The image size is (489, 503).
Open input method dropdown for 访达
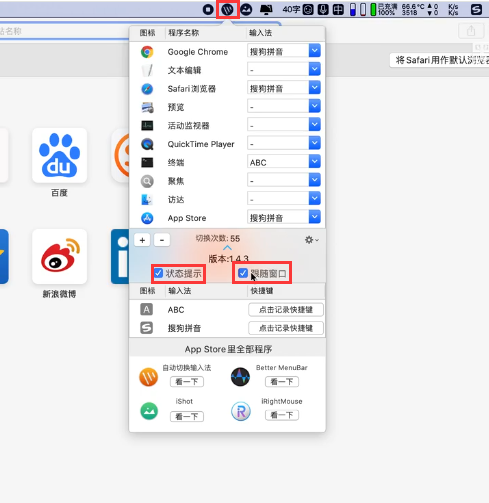click(314, 199)
